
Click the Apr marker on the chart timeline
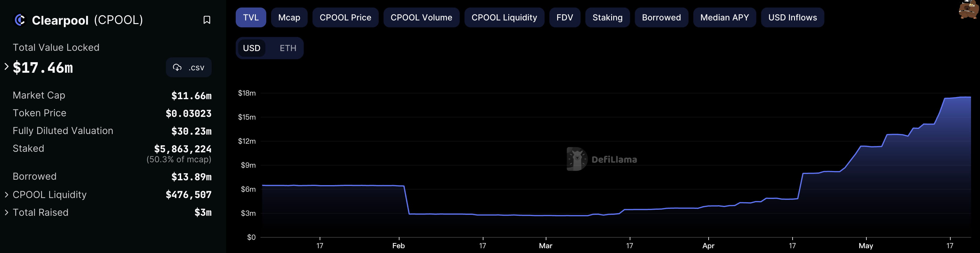[x=708, y=245]
